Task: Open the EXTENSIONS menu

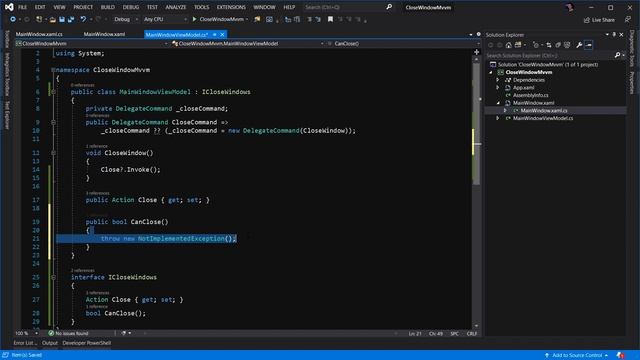Action: 231,7
